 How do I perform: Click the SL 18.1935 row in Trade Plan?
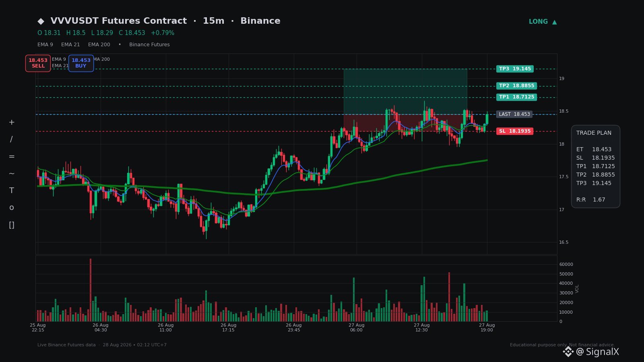point(596,158)
